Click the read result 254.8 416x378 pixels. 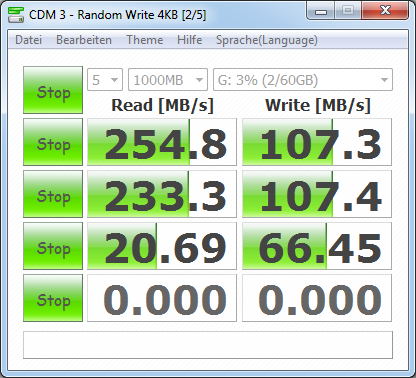(162, 142)
